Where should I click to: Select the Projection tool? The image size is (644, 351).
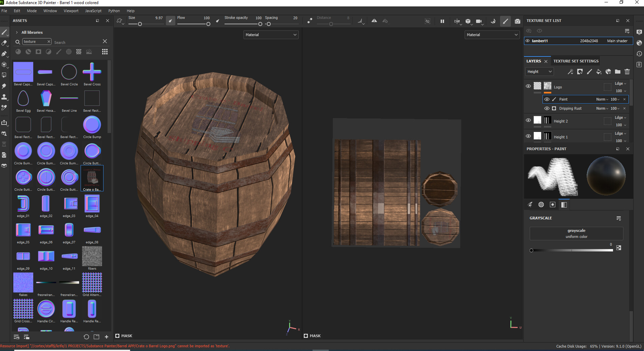[4, 54]
